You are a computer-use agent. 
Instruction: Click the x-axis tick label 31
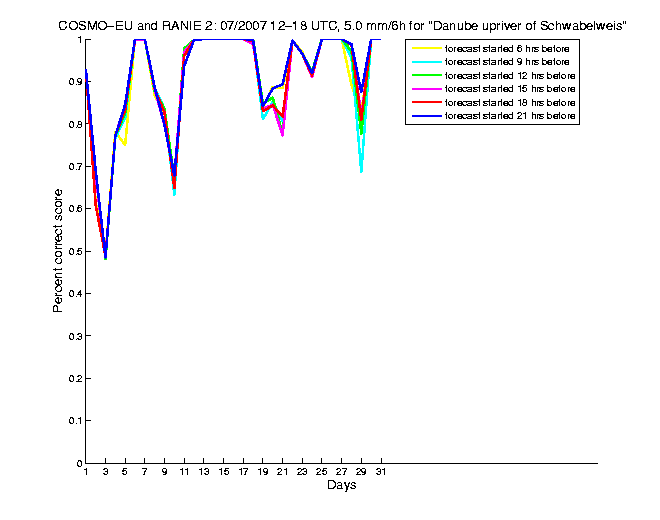(381, 472)
